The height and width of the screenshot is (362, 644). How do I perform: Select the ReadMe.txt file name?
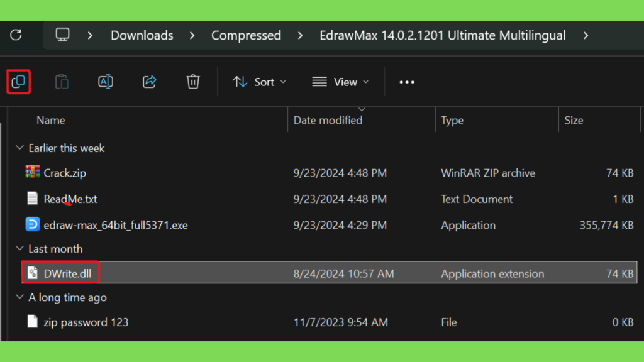coord(70,199)
